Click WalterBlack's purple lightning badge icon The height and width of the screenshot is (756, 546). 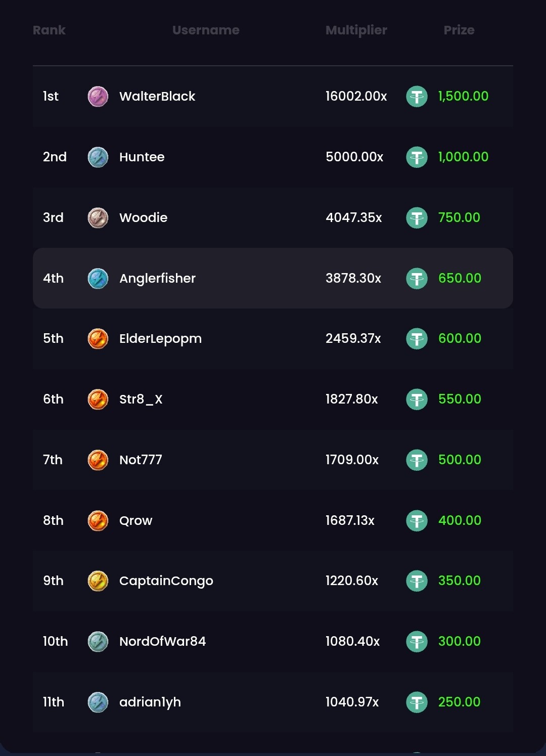(x=98, y=97)
